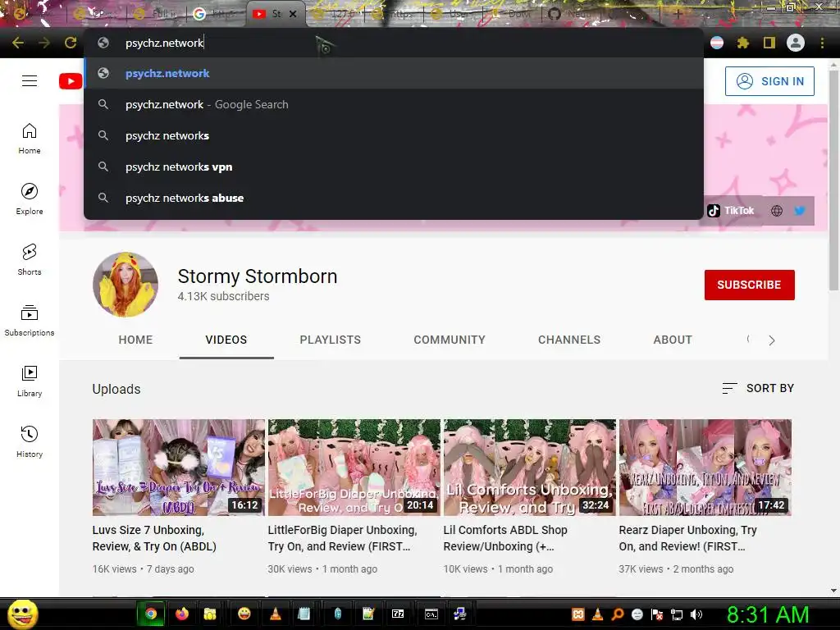
Task: Open the SORT BY dropdown
Action: pos(757,388)
